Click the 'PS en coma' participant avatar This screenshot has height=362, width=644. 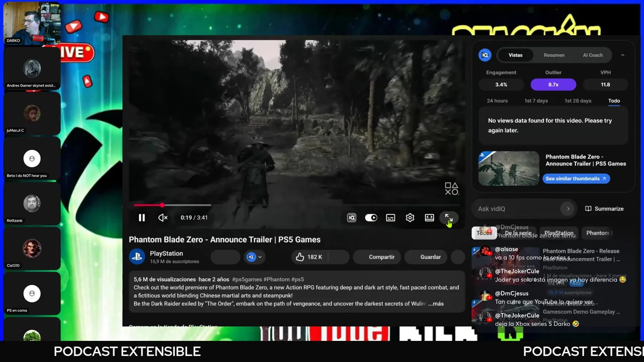click(x=32, y=293)
